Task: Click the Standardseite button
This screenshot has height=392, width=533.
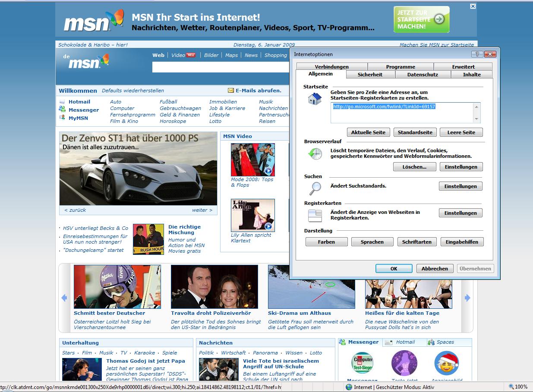Action: [415, 132]
